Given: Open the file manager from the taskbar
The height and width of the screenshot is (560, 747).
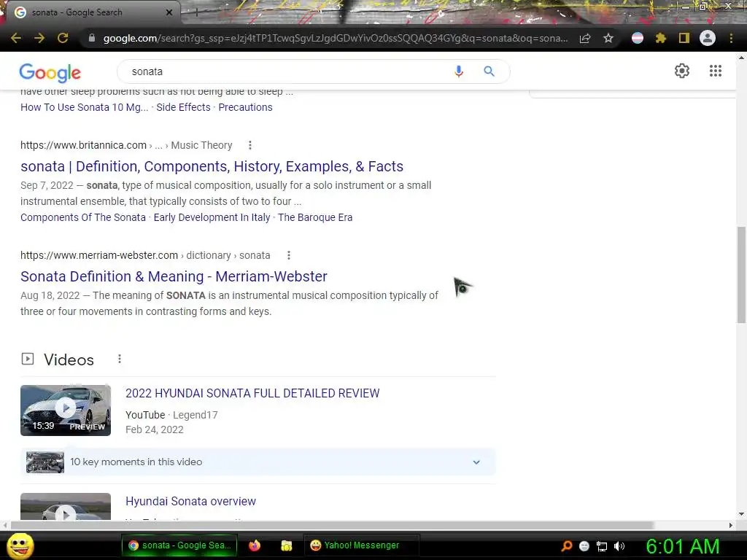Looking at the screenshot, I should click(286, 545).
